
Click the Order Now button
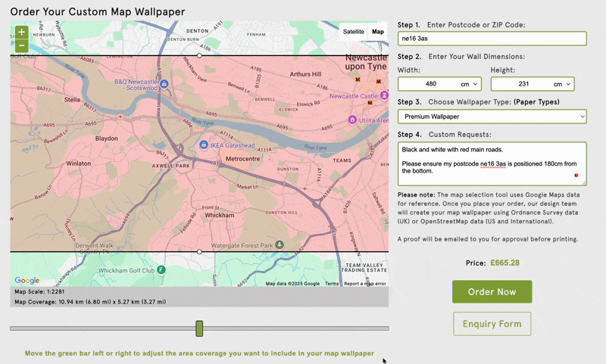(x=492, y=292)
